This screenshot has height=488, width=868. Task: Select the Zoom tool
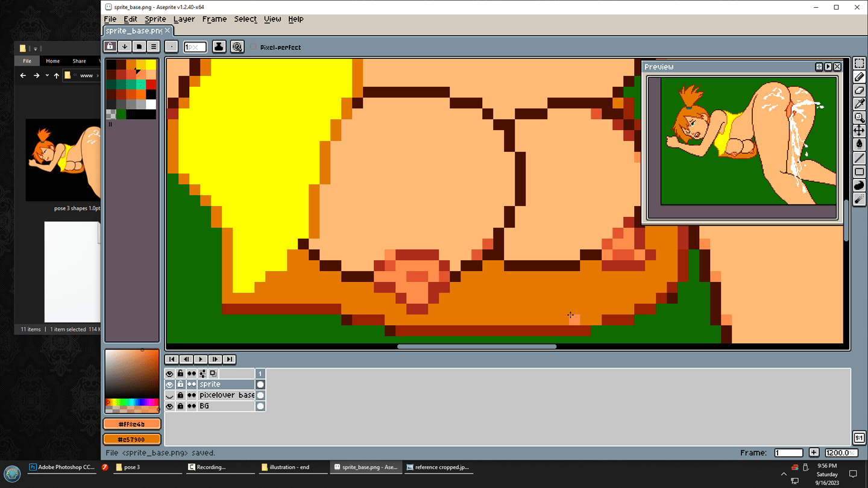pos(859,117)
